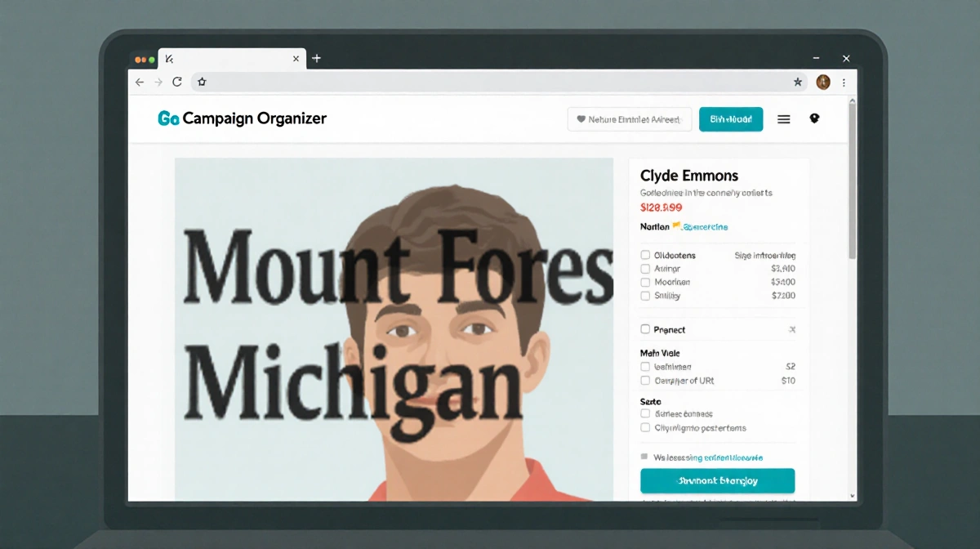Screen dimensions: 980x549
Task: Open a new tab with the plus button
Action: [x=316, y=58]
